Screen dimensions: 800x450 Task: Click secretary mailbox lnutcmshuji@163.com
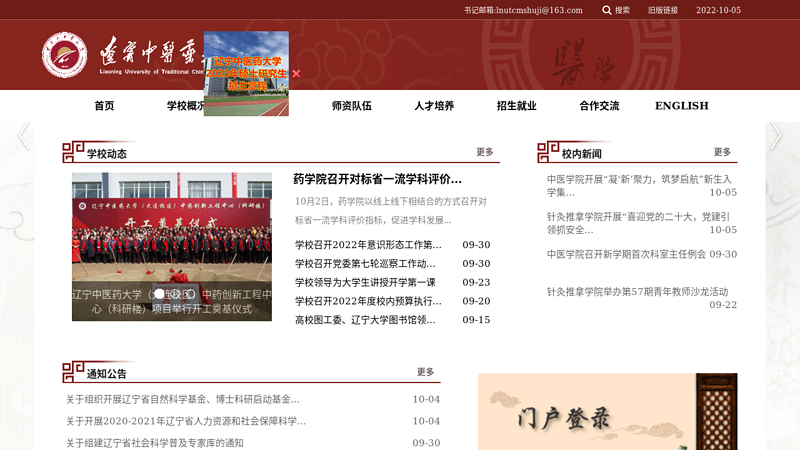pyautogui.click(x=523, y=10)
